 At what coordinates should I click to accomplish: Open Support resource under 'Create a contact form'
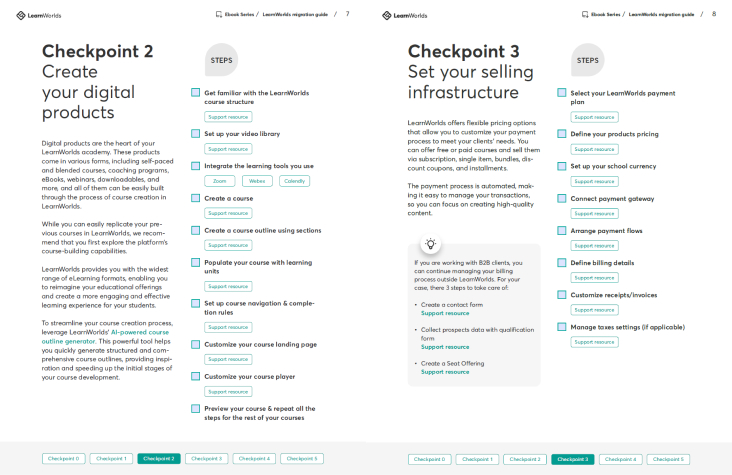445,313
